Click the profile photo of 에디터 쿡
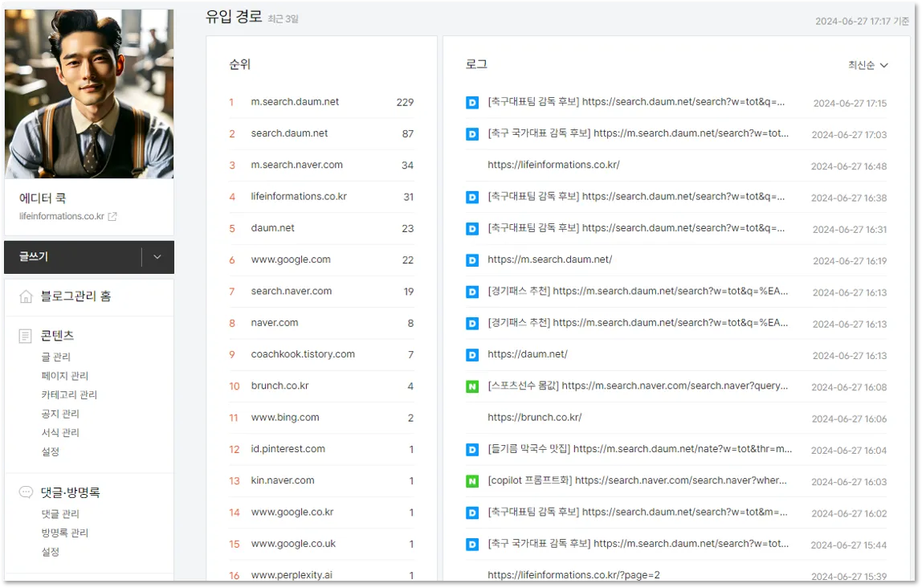922x588 pixels. click(x=88, y=92)
